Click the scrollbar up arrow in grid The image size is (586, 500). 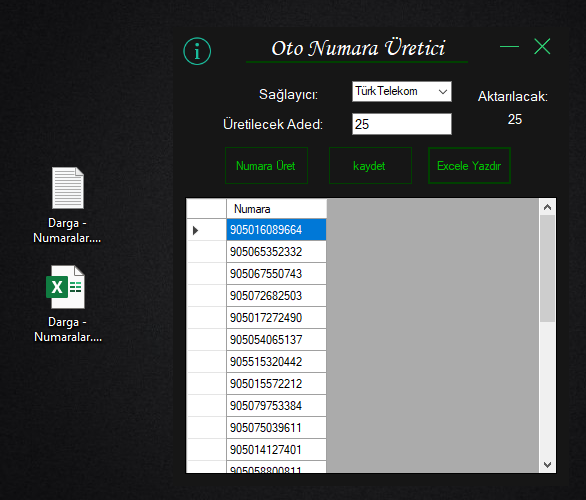(x=548, y=207)
